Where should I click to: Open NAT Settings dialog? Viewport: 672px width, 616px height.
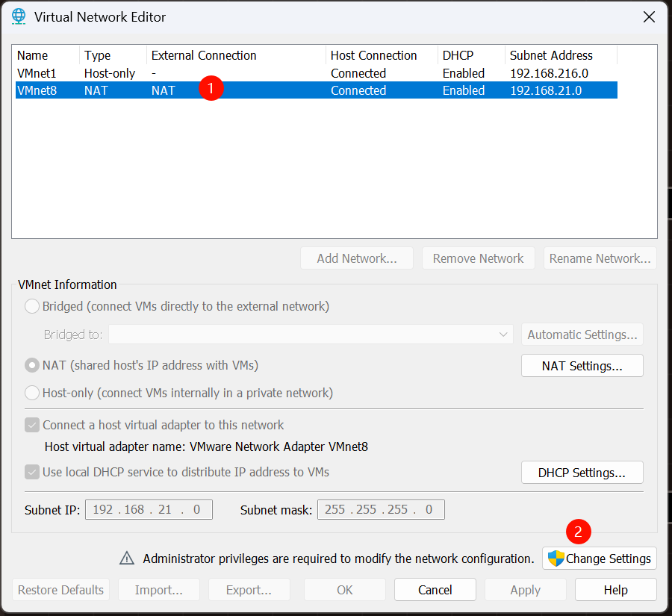pyautogui.click(x=582, y=366)
